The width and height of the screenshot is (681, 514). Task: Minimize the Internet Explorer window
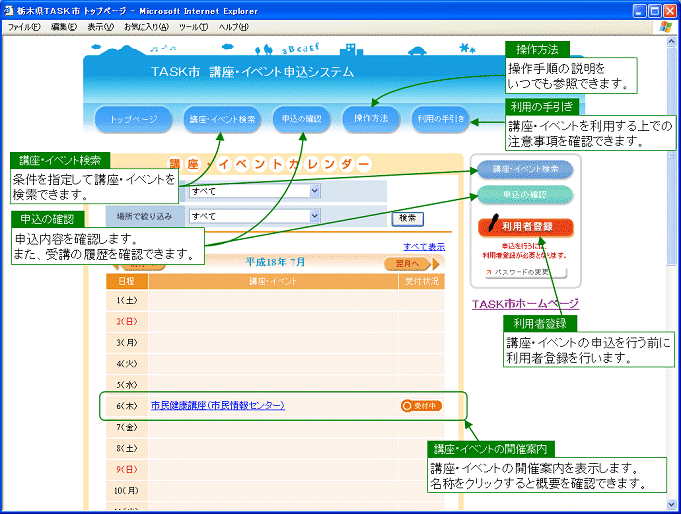pos(639,11)
